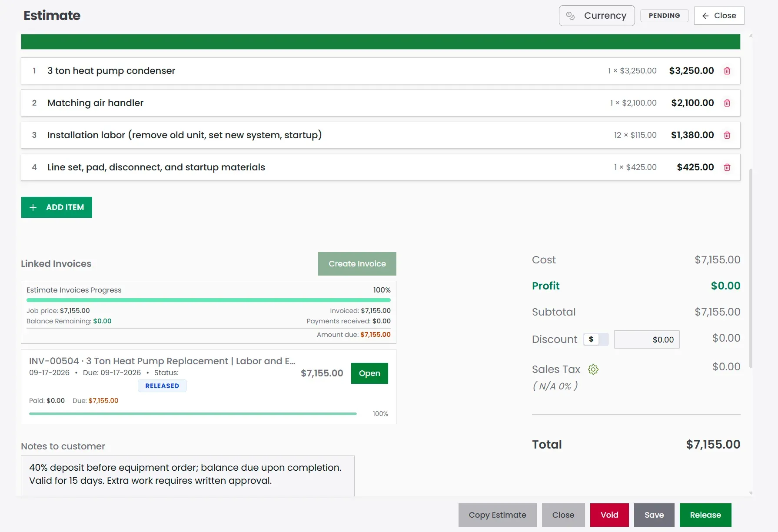Click the Discount amount input field
Screen dimensions: 778x532
click(647, 339)
